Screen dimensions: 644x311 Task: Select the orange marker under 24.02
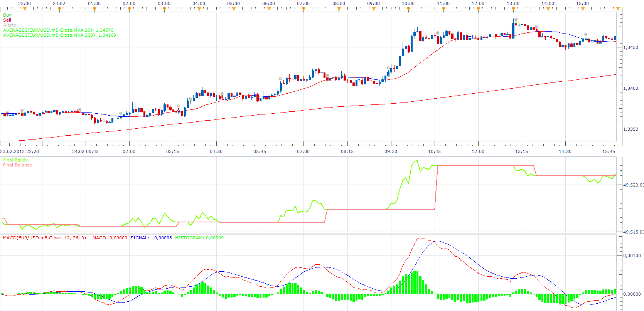59,10
